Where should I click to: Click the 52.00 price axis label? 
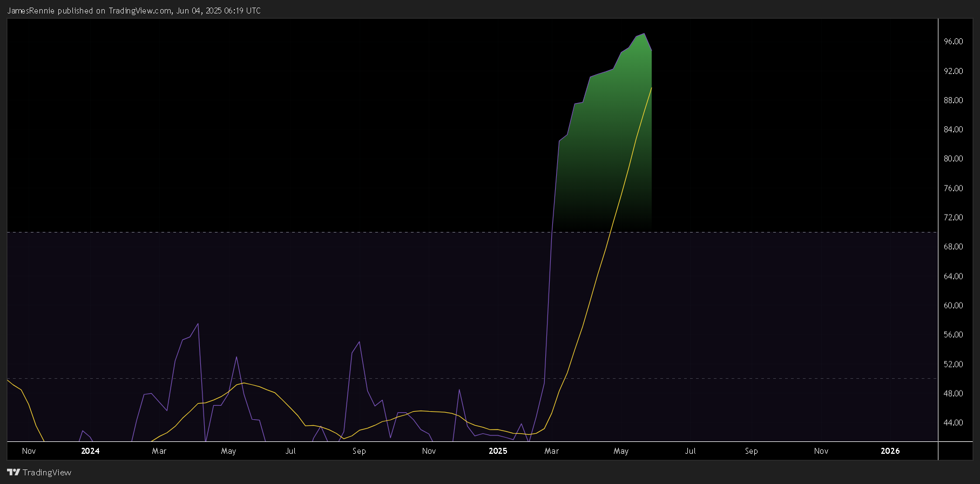[x=953, y=364]
